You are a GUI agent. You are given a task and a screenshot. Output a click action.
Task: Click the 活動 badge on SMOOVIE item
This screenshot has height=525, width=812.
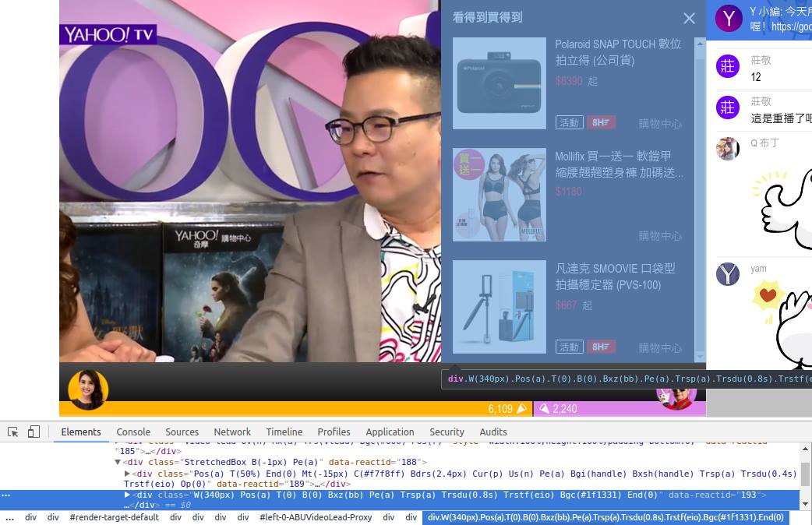pyautogui.click(x=570, y=347)
